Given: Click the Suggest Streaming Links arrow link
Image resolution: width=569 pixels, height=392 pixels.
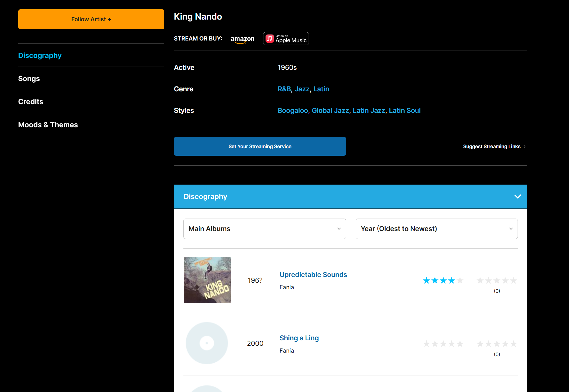Looking at the screenshot, I should tap(494, 147).
